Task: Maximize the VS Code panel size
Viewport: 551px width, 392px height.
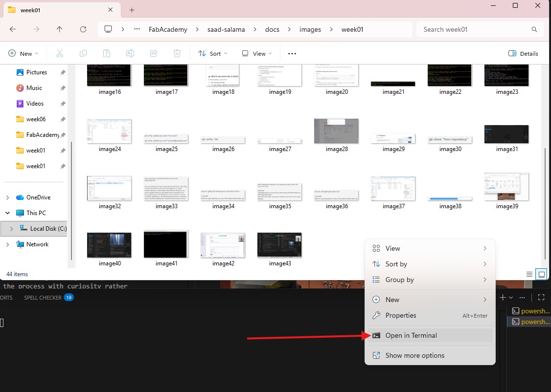Action: point(541,297)
